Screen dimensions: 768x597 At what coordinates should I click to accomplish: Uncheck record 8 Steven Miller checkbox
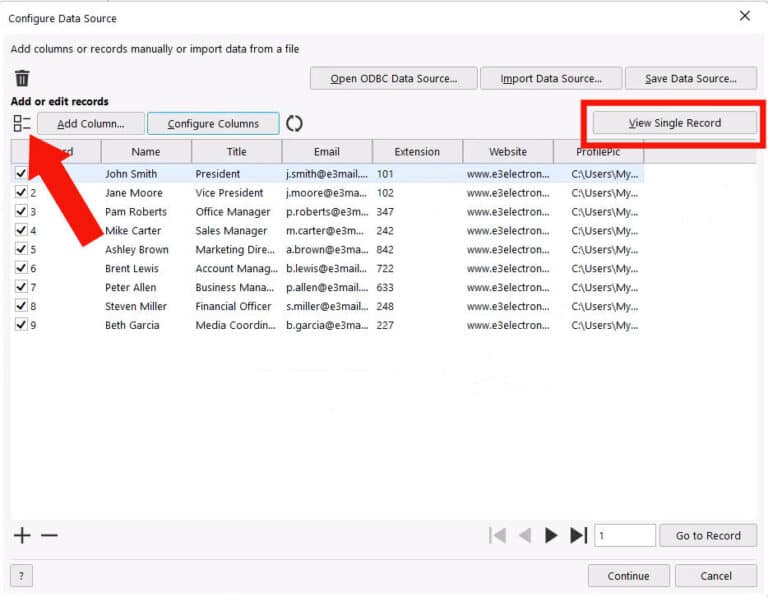tap(21, 306)
